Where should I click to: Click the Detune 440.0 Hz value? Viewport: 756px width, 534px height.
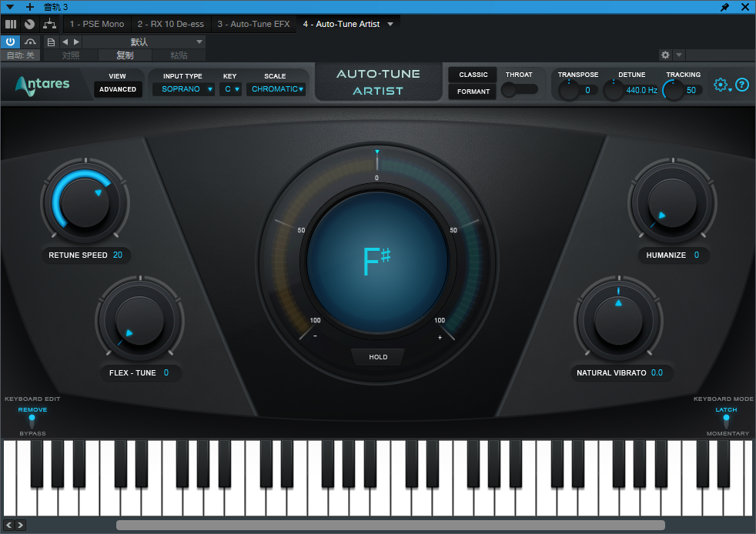pos(642,90)
